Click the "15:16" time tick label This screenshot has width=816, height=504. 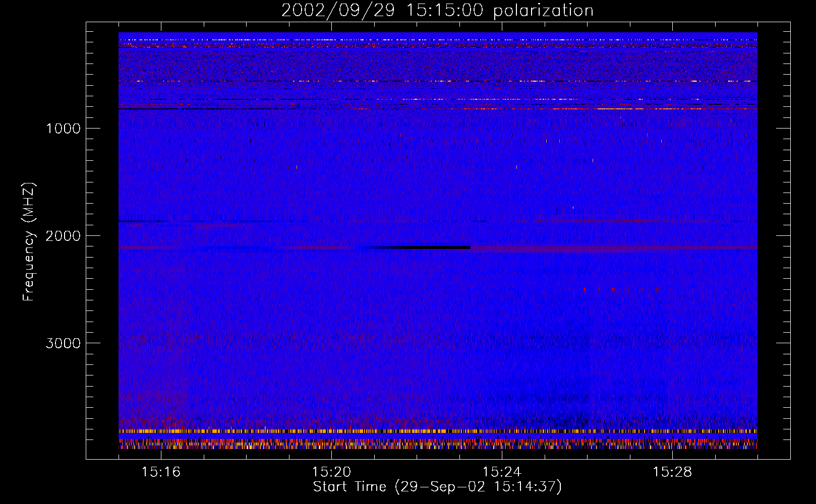pos(161,472)
